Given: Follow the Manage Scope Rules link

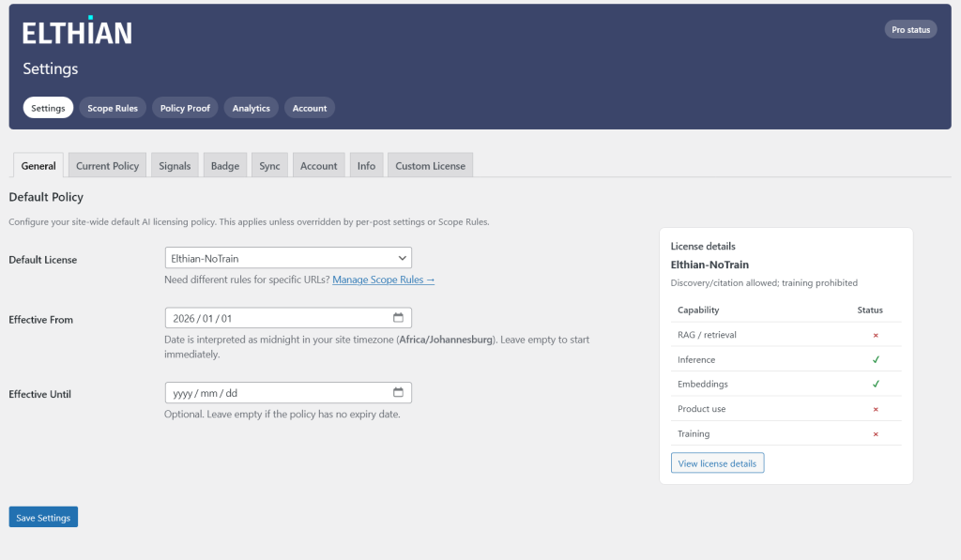Looking at the screenshot, I should (383, 280).
